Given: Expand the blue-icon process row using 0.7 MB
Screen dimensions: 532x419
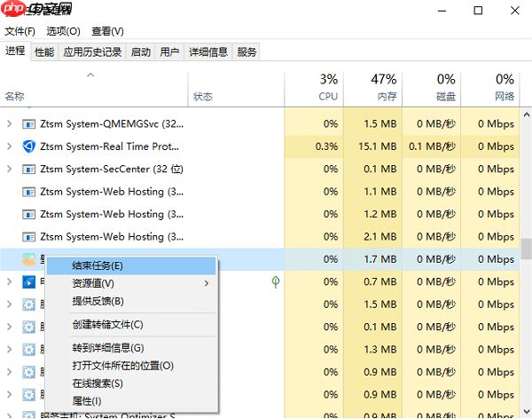Looking at the screenshot, I should (10, 282).
